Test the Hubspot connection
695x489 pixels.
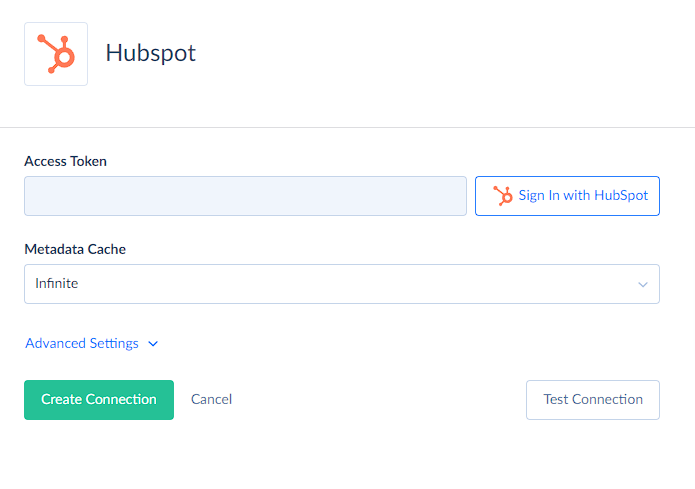click(593, 400)
